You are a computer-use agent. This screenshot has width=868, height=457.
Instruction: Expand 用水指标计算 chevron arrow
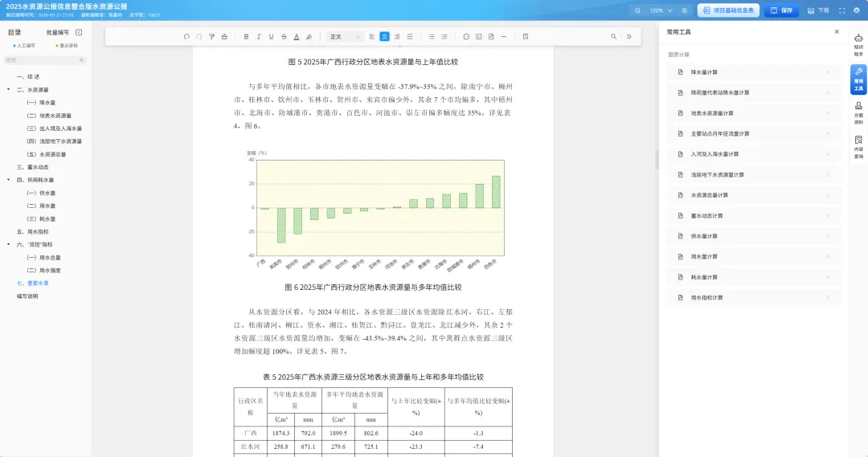point(828,298)
